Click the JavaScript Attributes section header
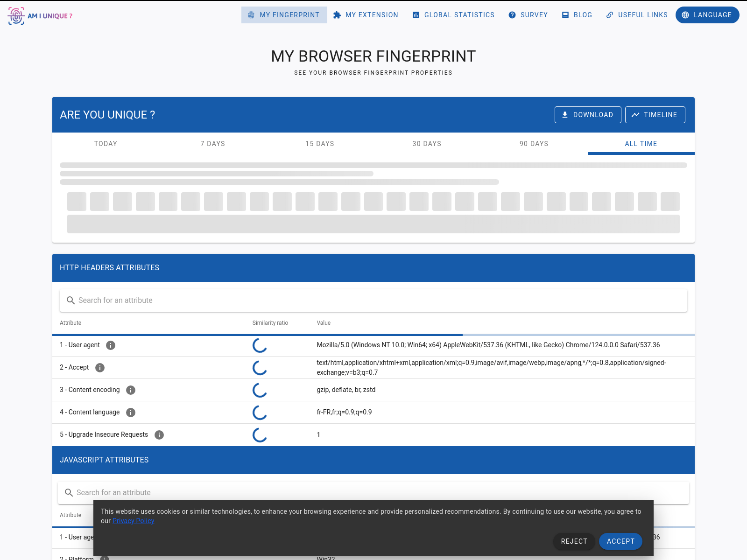The height and width of the screenshot is (560, 747). (x=373, y=460)
